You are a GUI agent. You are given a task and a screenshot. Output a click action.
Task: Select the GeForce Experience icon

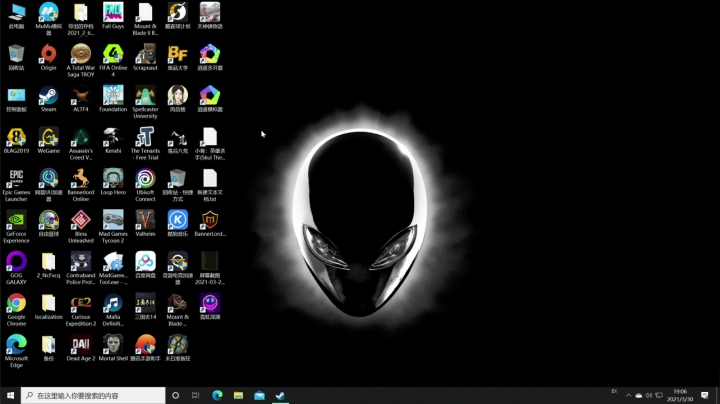(16, 226)
